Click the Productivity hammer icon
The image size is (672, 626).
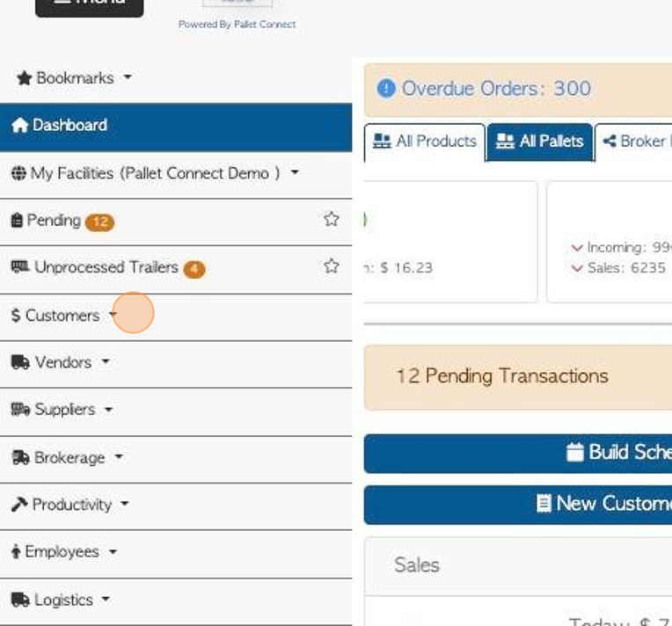pos(19,505)
